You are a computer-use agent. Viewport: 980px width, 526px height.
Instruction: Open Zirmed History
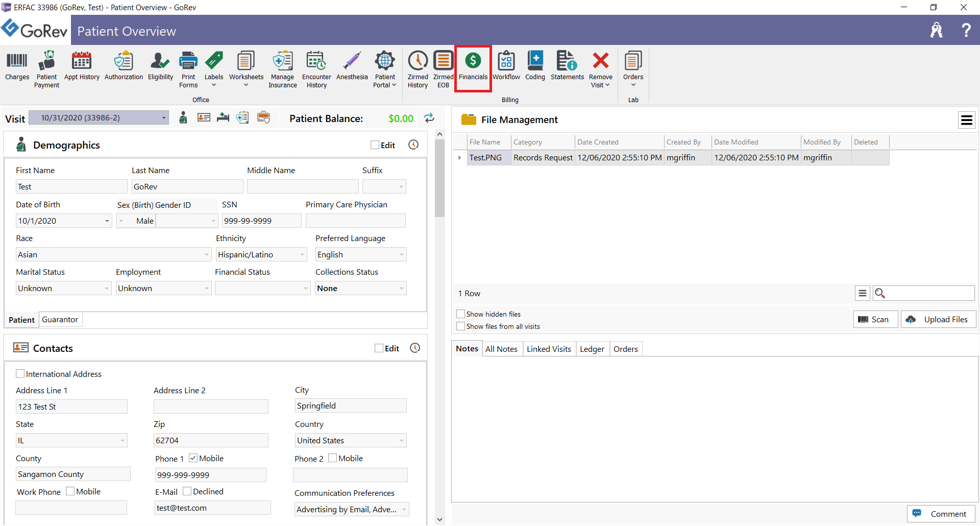pyautogui.click(x=418, y=69)
